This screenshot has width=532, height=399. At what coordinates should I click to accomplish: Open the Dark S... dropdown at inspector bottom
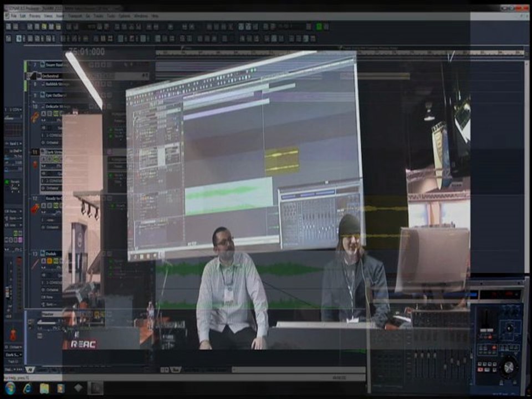(13, 355)
